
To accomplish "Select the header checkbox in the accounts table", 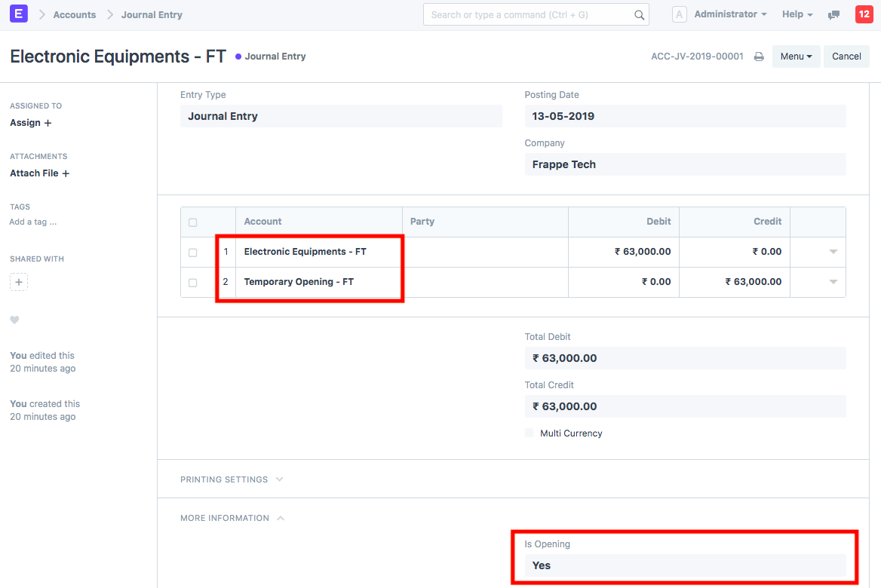I will 192,221.
